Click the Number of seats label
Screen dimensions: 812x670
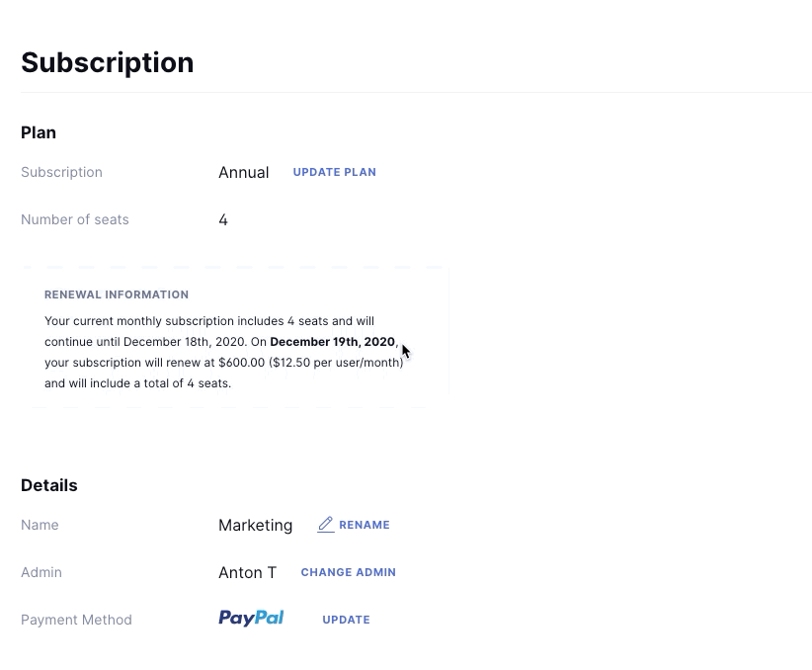tap(75, 219)
